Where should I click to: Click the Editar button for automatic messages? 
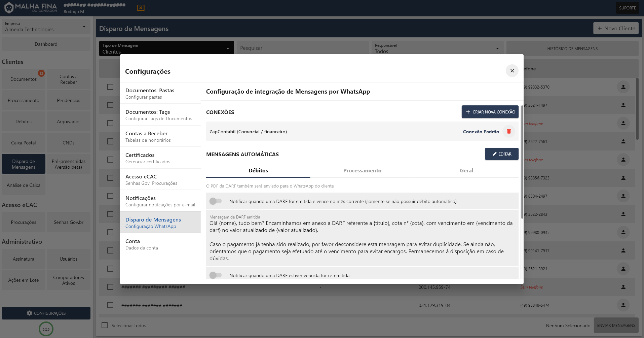501,154
